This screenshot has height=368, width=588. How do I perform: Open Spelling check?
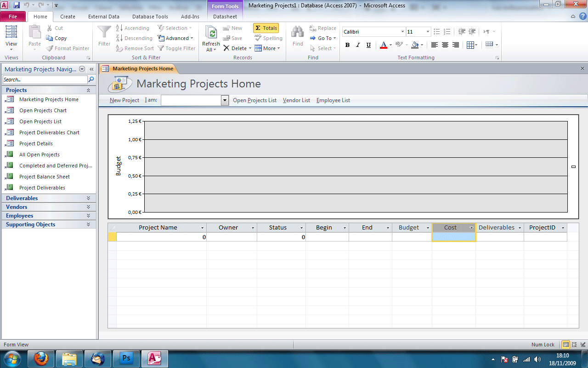268,38
